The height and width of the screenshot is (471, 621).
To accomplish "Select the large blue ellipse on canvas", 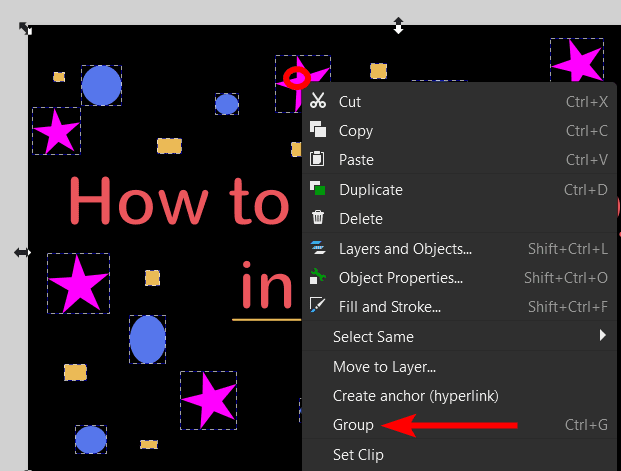I will [x=147, y=339].
